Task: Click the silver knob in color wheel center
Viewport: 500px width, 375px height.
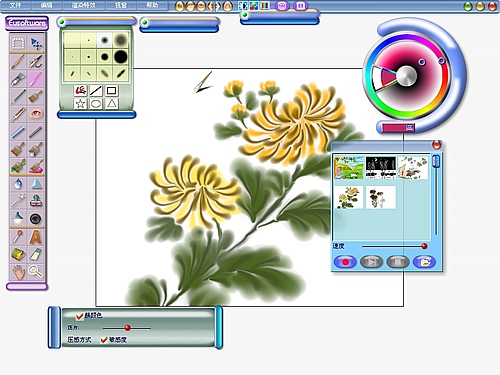Action: [x=407, y=76]
